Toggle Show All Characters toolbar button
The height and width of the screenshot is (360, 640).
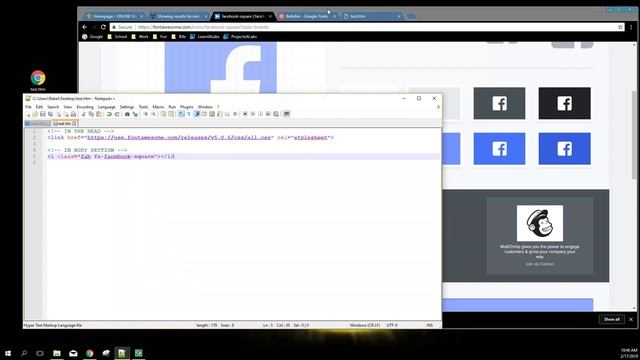[189, 114]
